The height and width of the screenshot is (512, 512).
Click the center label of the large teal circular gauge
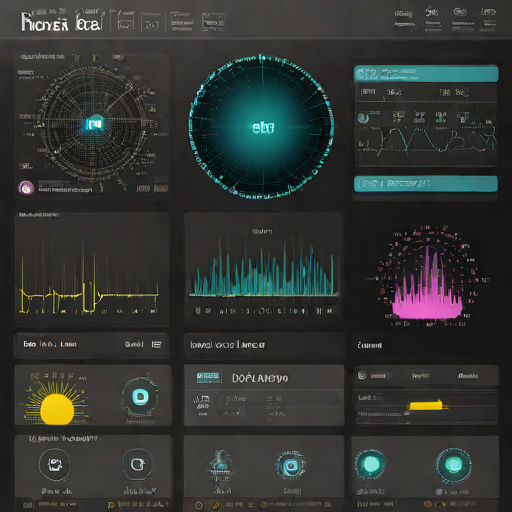pyautogui.click(x=263, y=128)
